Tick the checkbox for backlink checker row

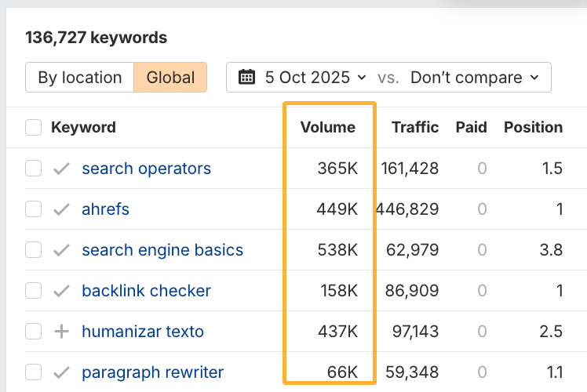tap(33, 291)
